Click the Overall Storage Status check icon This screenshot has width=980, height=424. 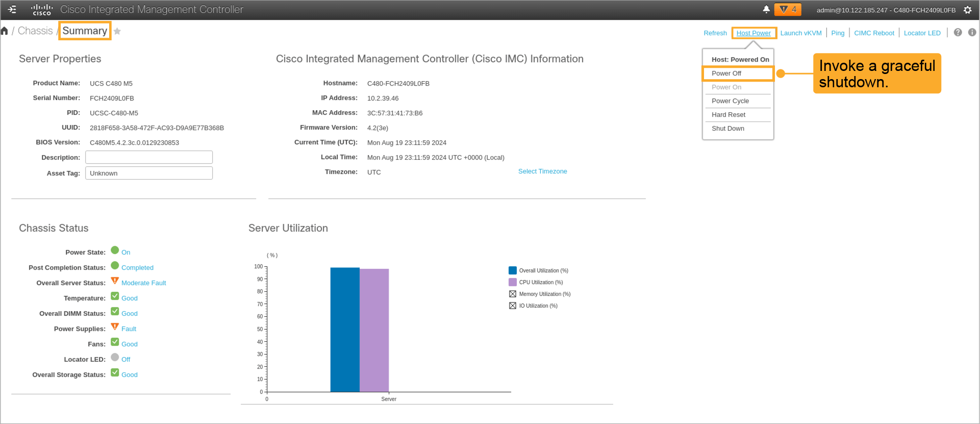(115, 373)
